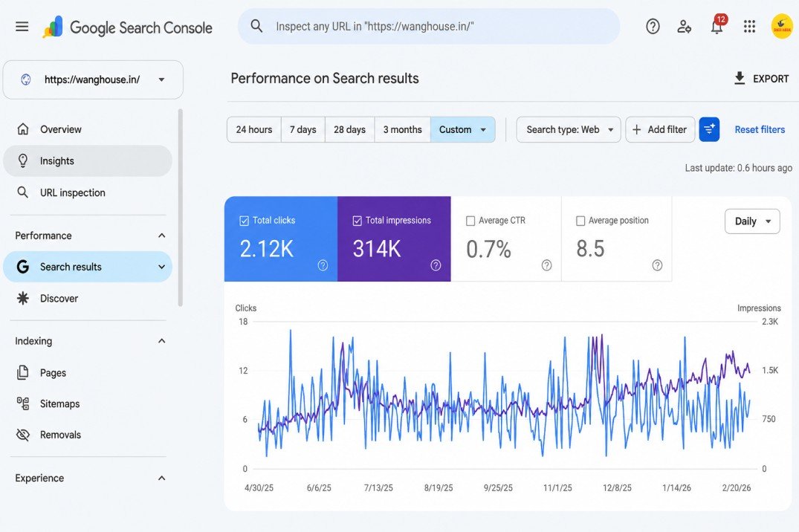The image size is (799, 532).
Task: Open the Daily granularity dropdown
Action: pyautogui.click(x=752, y=221)
